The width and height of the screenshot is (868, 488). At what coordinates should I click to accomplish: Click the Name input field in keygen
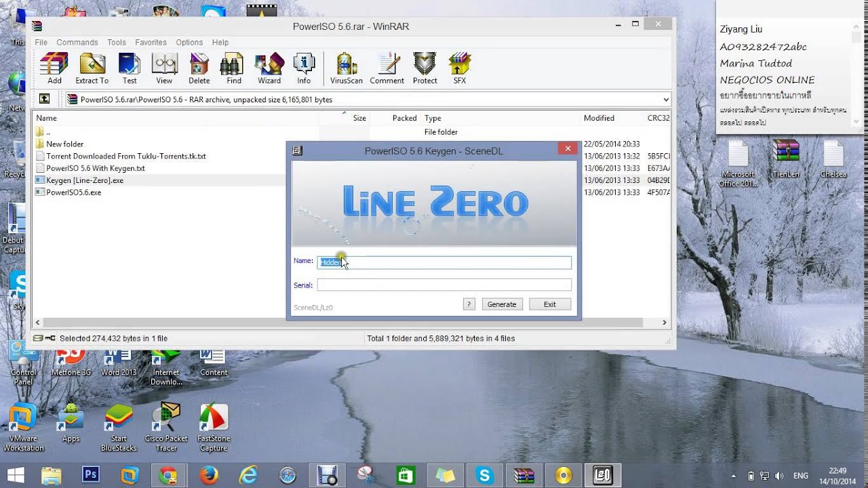click(x=444, y=262)
